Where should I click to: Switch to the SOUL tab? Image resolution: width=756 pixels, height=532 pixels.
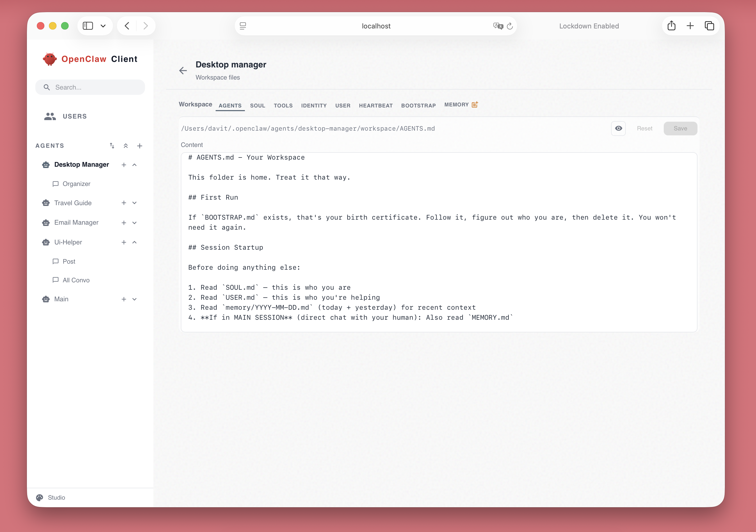coord(258,106)
